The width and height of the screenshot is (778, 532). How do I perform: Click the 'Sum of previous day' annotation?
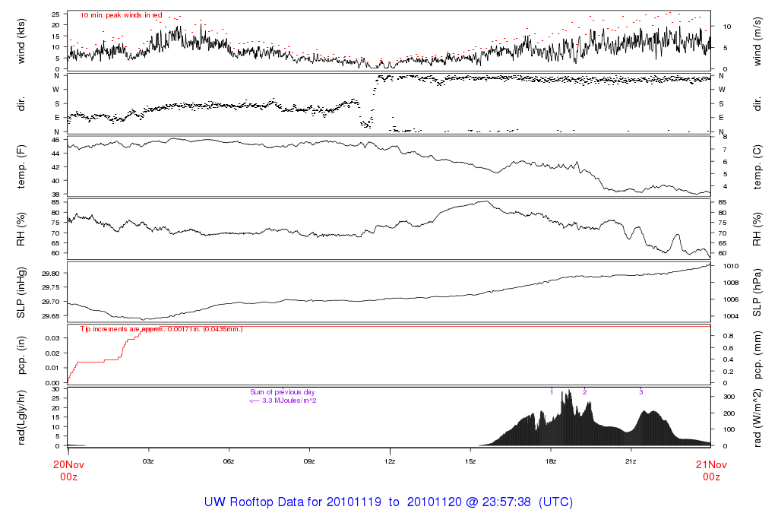click(282, 392)
